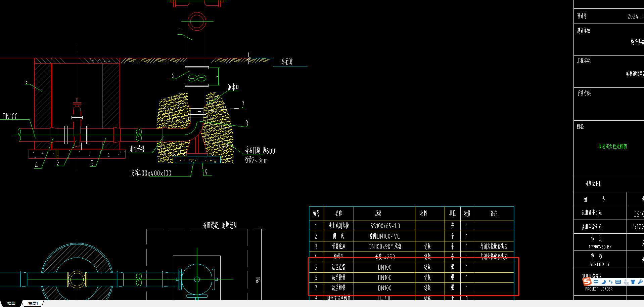Switch to the 模型 tab

(x=11, y=303)
